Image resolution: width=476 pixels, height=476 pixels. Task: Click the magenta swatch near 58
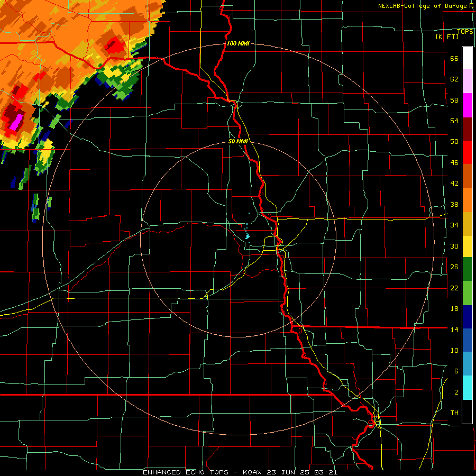click(x=467, y=105)
